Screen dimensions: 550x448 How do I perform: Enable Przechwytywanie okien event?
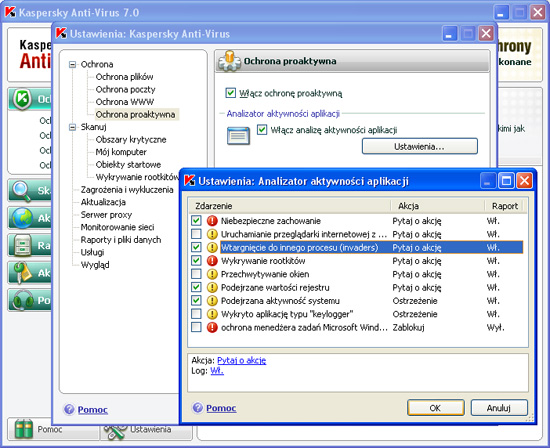coord(196,274)
